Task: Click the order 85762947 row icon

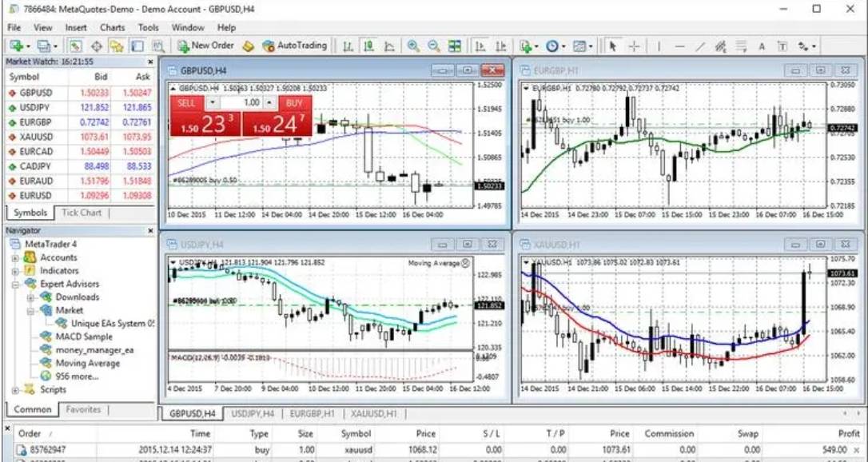Action: (x=22, y=450)
